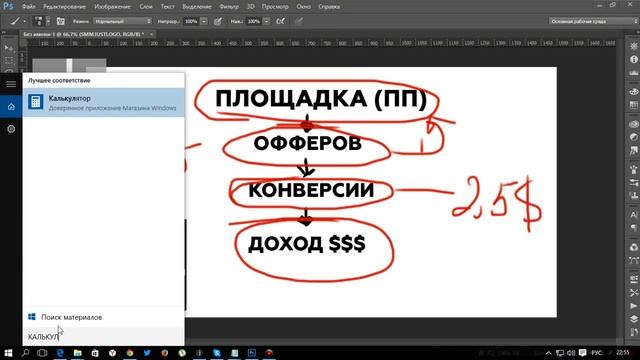Open Microsoft Edge from the taskbar
Viewport: 640px width, 360px height.
(x=60, y=353)
